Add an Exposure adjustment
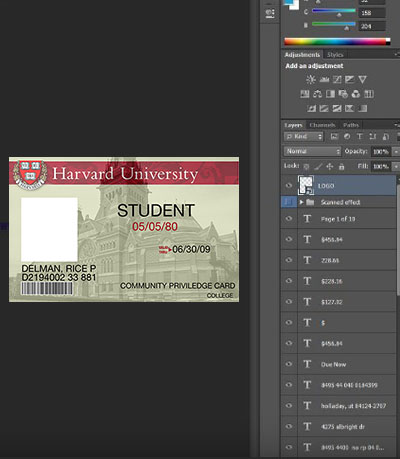Viewport: 400px width, 459px height. coord(350,79)
